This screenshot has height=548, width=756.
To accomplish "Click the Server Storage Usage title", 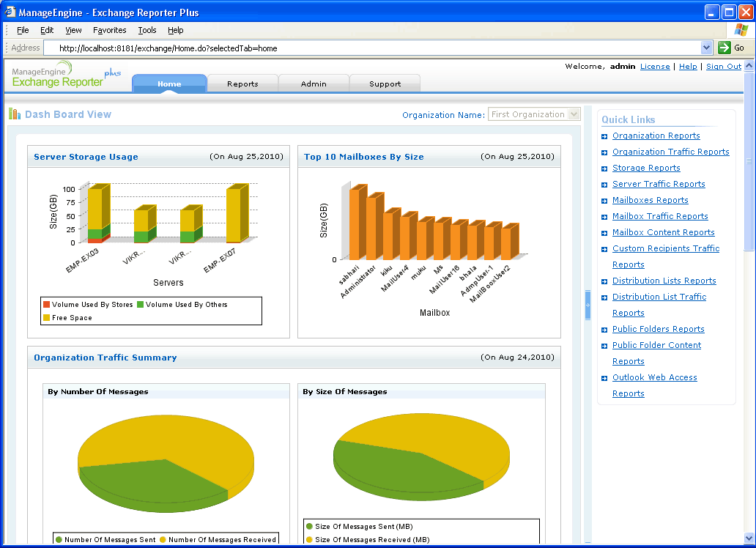I will tap(86, 157).
